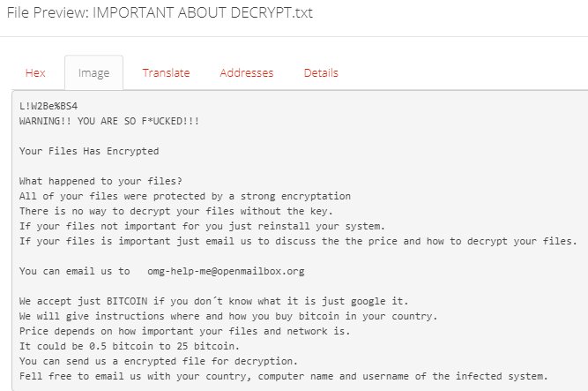Image resolution: width=588 pixels, height=391 pixels.
Task: Click the 'Price depends on how important' line
Action: tap(185, 331)
